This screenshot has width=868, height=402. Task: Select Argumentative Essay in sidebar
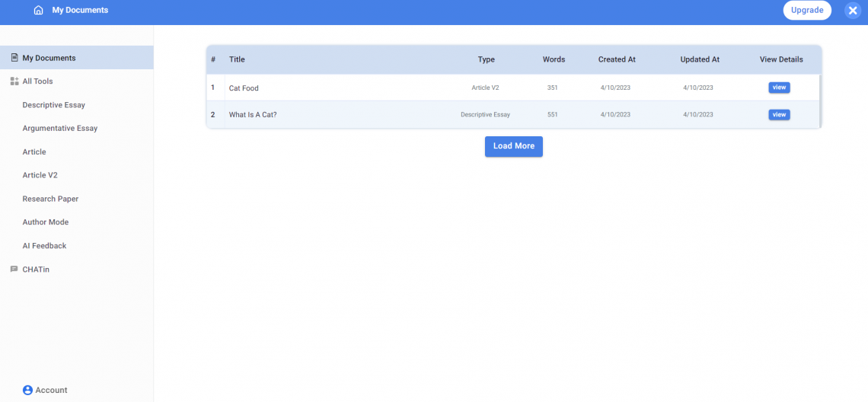pos(60,129)
